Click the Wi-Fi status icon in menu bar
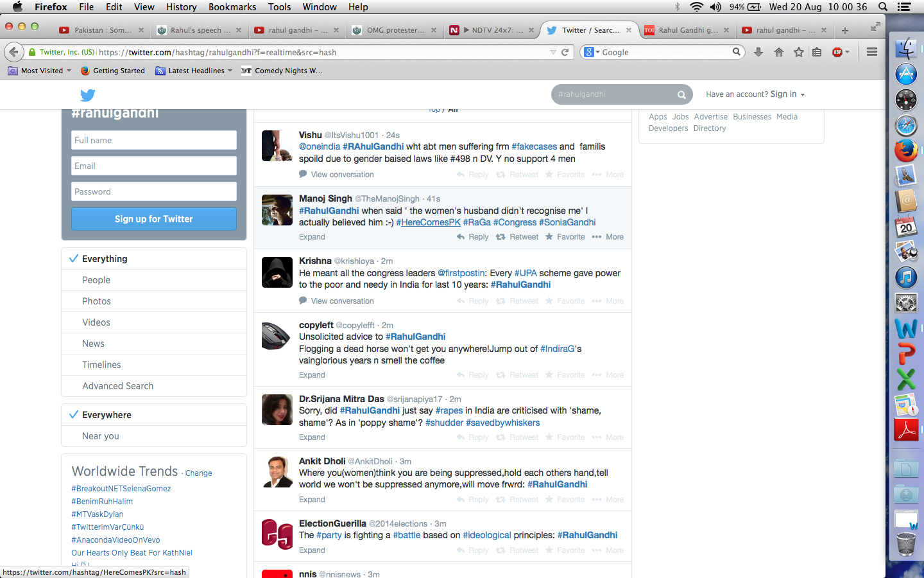 pyautogui.click(x=696, y=7)
